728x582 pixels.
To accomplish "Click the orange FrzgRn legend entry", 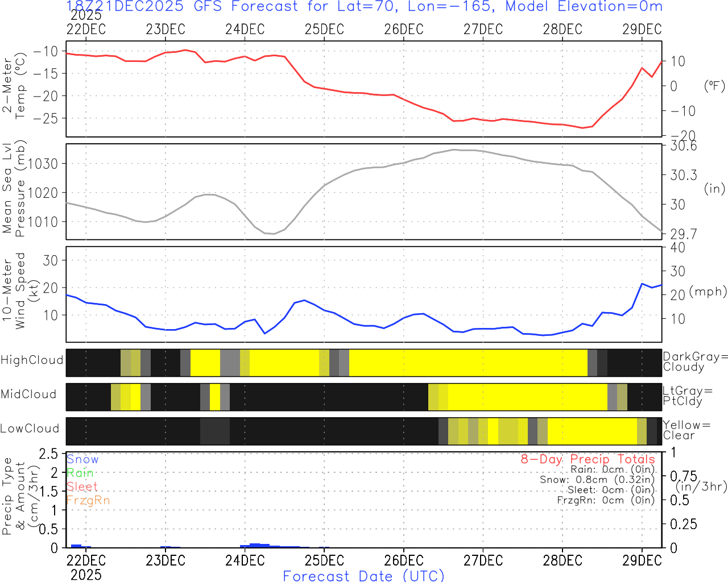I will click(x=88, y=500).
